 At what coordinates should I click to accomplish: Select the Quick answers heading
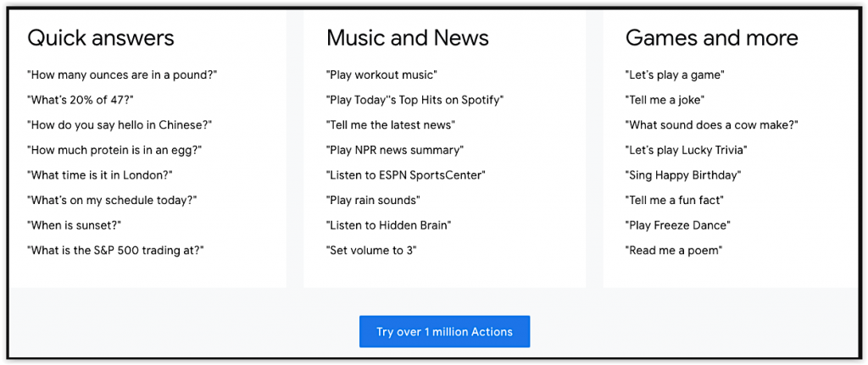pos(101,37)
